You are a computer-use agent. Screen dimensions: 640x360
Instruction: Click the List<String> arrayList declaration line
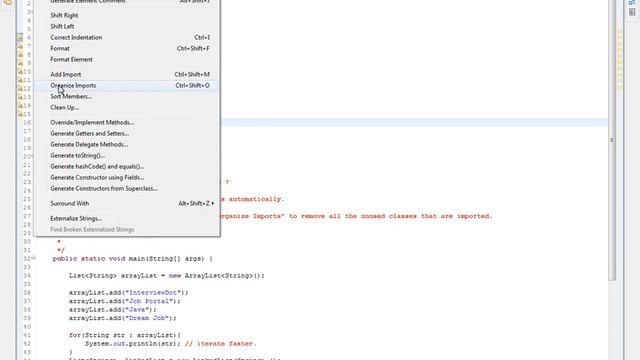(x=167, y=276)
